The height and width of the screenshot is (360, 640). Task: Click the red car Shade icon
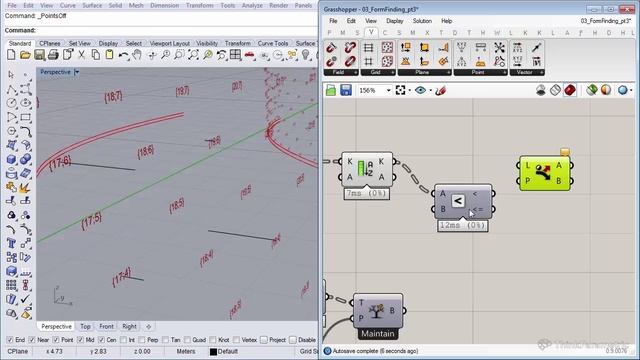click(x=249, y=55)
